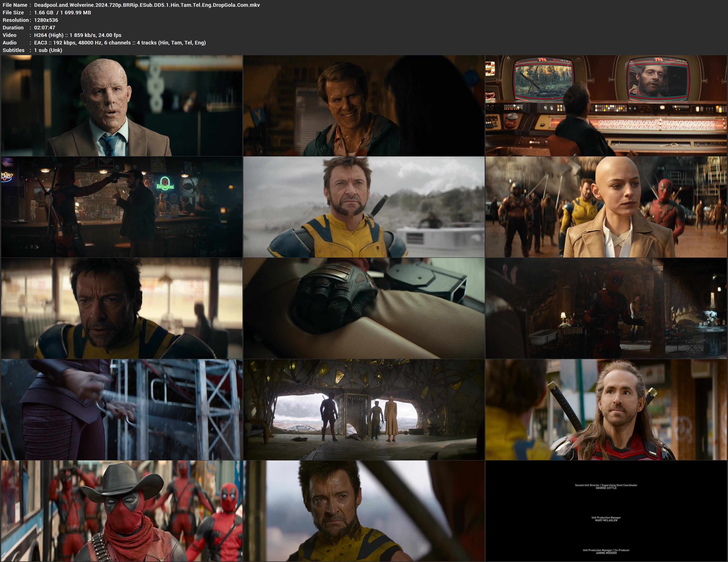Image resolution: width=728 pixels, height=562 pixels.
Task: Click video codec line H264 (High)
Action: (78, 35)
